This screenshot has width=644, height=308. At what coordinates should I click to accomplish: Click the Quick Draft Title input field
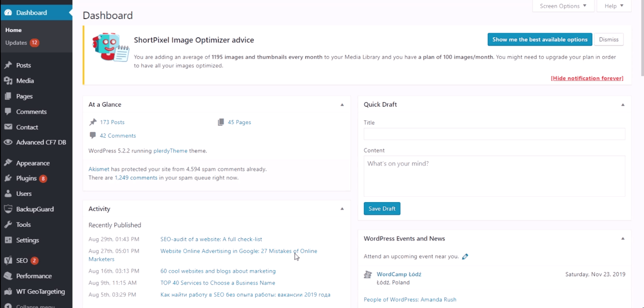pos(494,134)
